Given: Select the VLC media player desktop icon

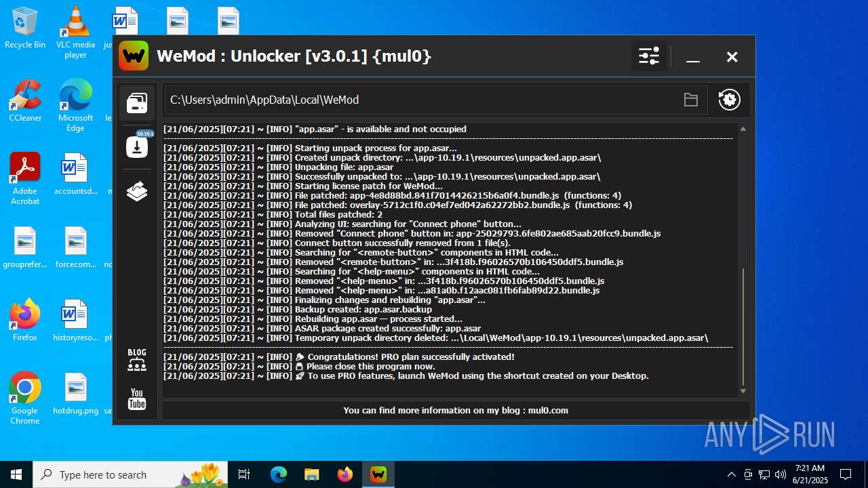Looking at the screenshot, I should coord(75,33).
